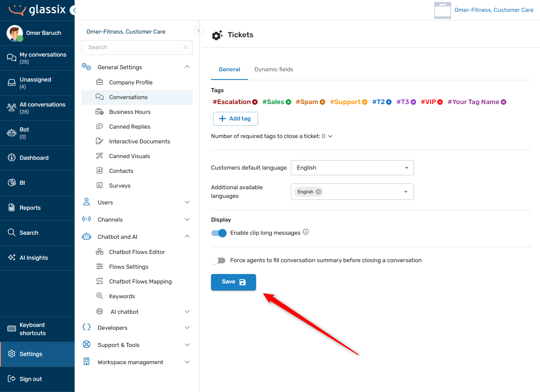Viewport: 540px width, 392px height.
Task: Delete the #VIP tag
Action: pos(440,102)
